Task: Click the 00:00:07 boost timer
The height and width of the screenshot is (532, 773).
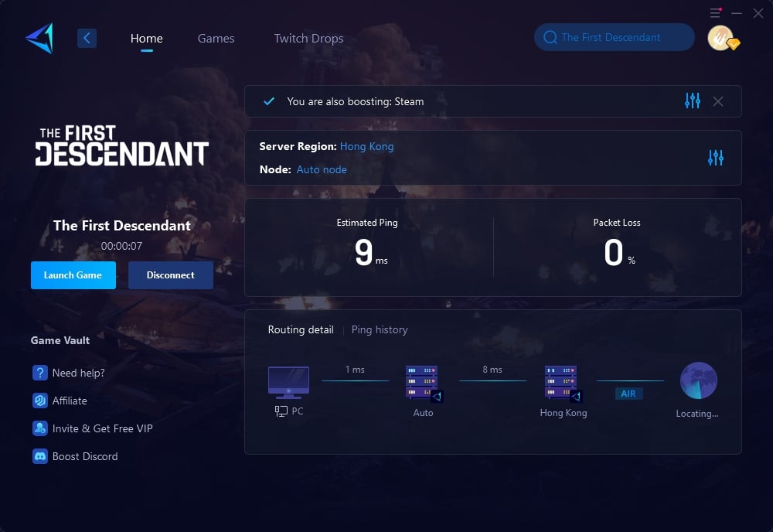Action: [122, 246]
